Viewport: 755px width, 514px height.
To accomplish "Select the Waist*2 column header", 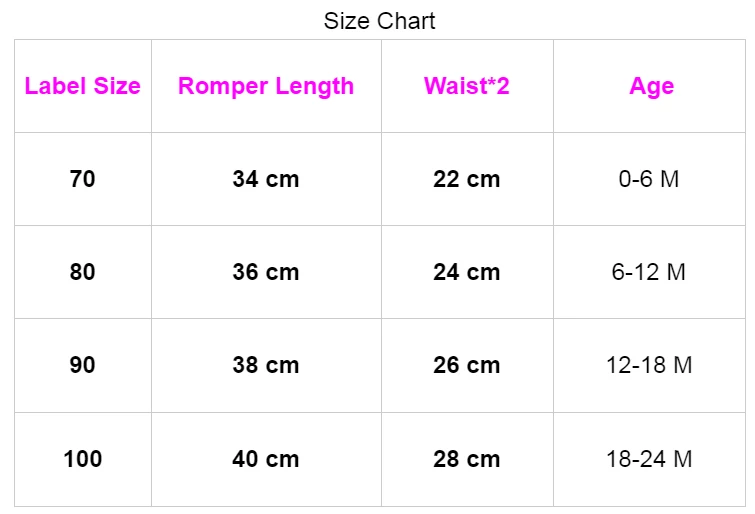I will [467, 86].
